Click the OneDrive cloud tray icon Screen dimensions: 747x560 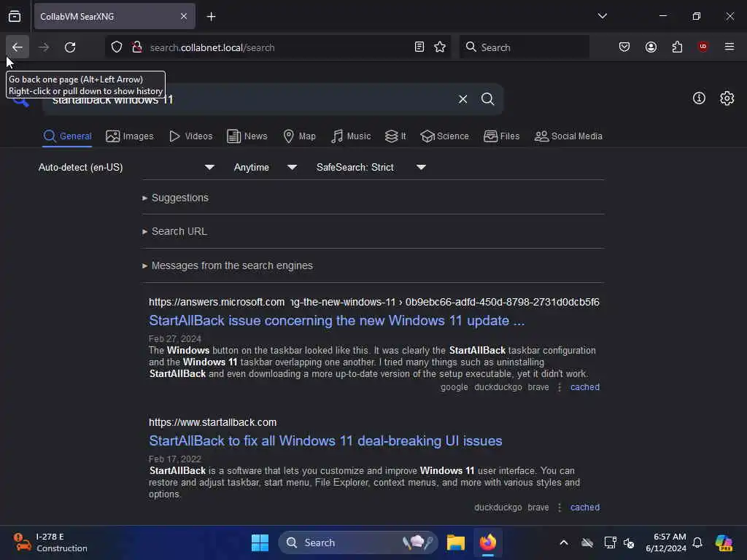click(587, 542)
